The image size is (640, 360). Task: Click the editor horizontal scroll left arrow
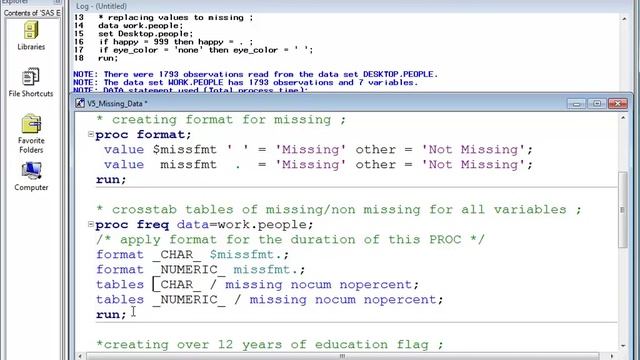80,356
